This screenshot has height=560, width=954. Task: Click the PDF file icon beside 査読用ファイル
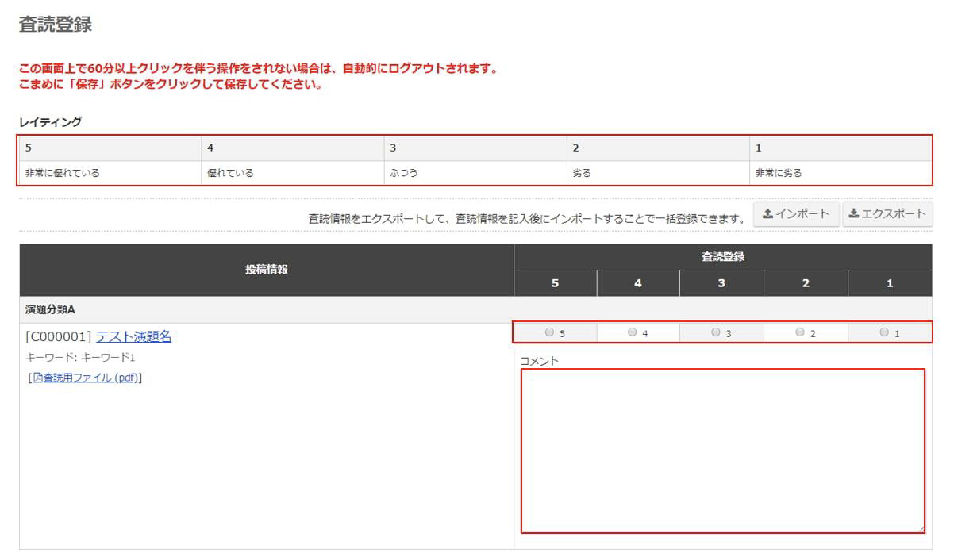click(37, 378)
